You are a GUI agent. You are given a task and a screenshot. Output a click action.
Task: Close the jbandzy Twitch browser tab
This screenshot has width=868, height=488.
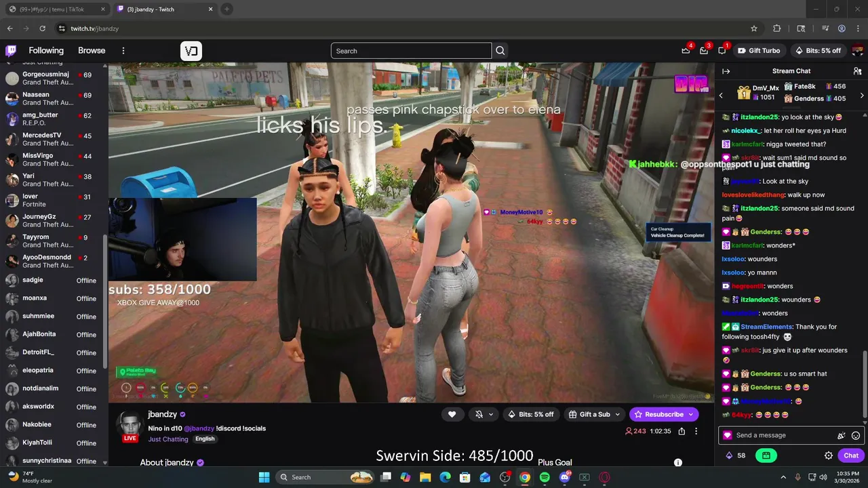coord(210,9)
